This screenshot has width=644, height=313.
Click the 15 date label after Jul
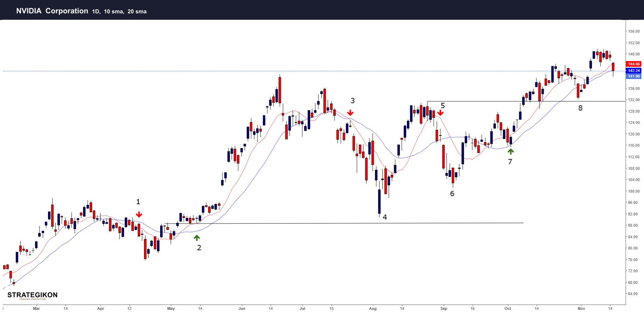tap(331, 308)
